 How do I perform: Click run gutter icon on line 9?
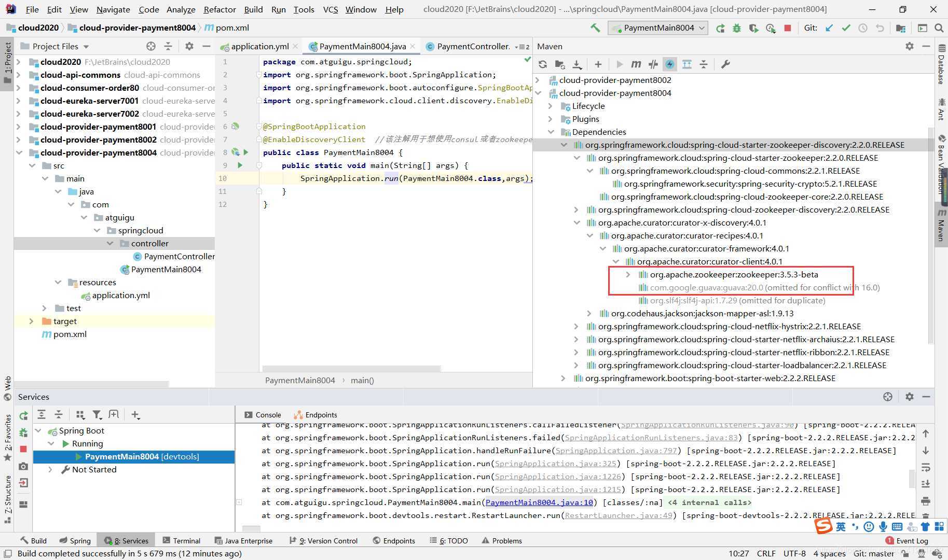tap(240, 165)
